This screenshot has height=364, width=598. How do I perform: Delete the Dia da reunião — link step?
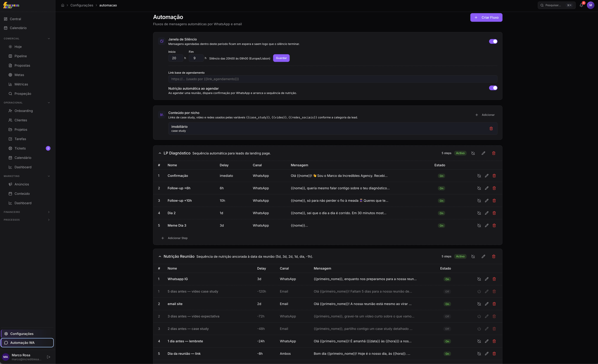coord(494,354)
